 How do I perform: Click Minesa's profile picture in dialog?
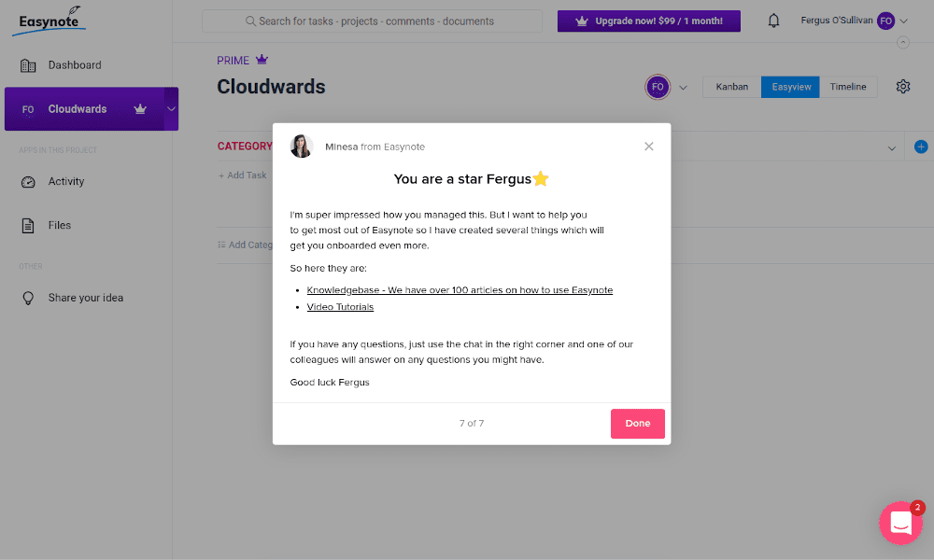tap(302, 147)
